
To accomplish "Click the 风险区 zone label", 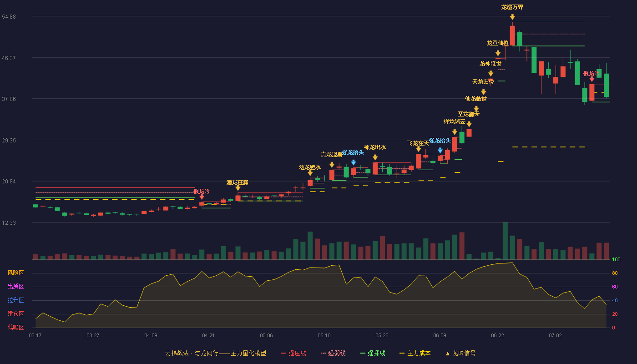I will pyautogui.click(x=15, y=273).
